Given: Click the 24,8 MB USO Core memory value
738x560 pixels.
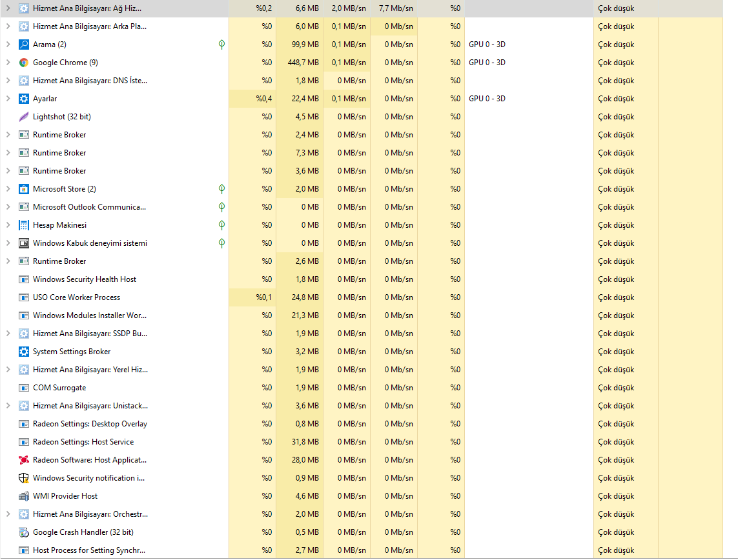Looking at the screenshot, I should click(x=305, y=297).
